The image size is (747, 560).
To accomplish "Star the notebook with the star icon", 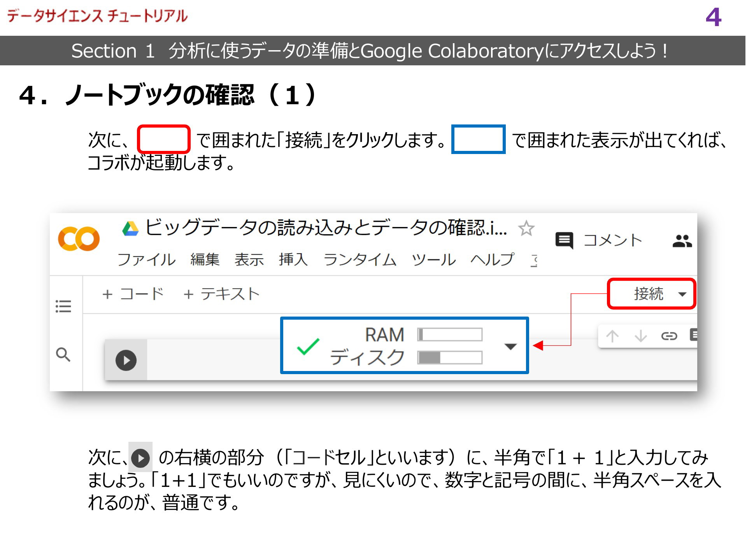I will [x=526, y=228].
